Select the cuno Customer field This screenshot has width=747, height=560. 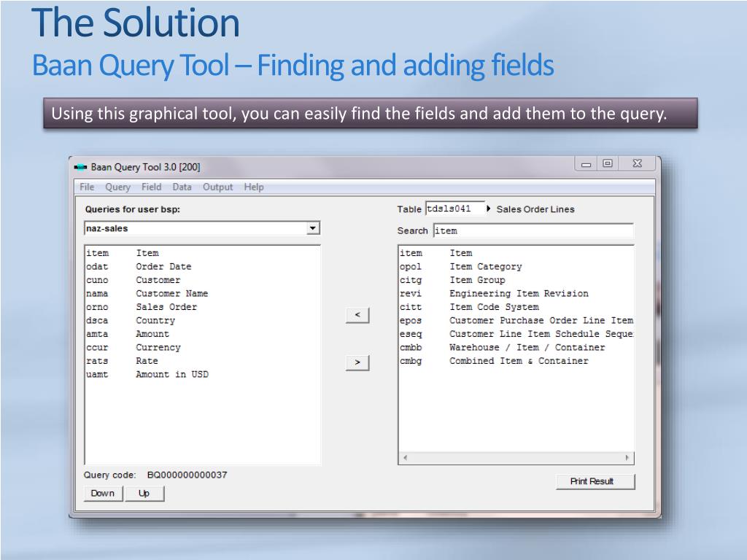203,280
